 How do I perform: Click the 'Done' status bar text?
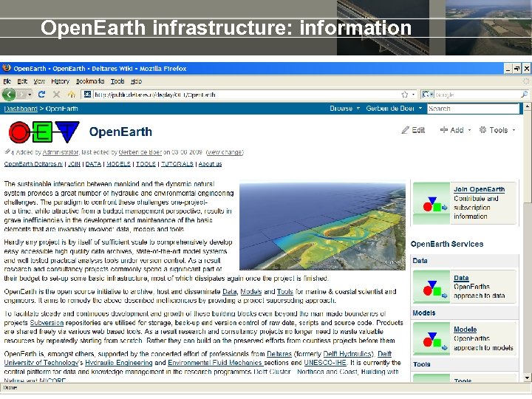click(10, 387)
